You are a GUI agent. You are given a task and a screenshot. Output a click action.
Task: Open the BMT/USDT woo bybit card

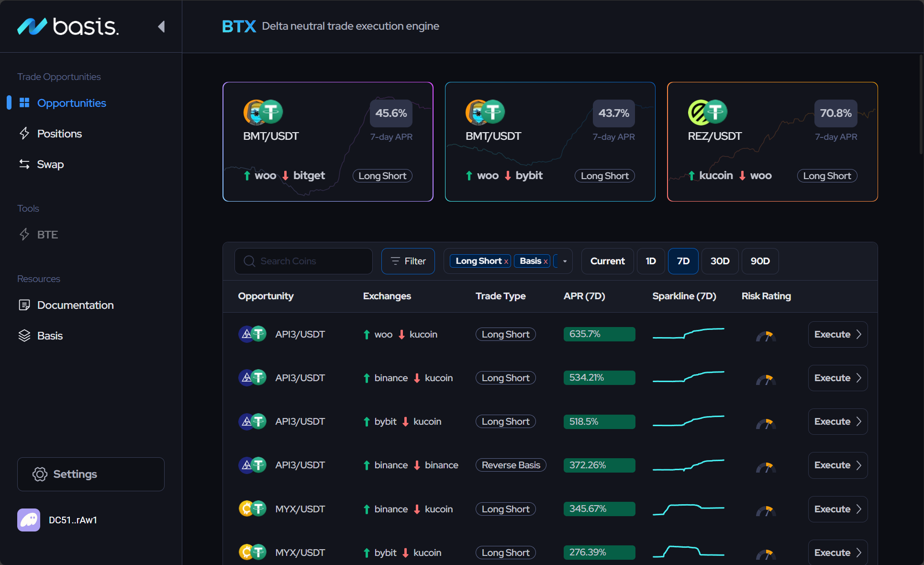(550, 142)
